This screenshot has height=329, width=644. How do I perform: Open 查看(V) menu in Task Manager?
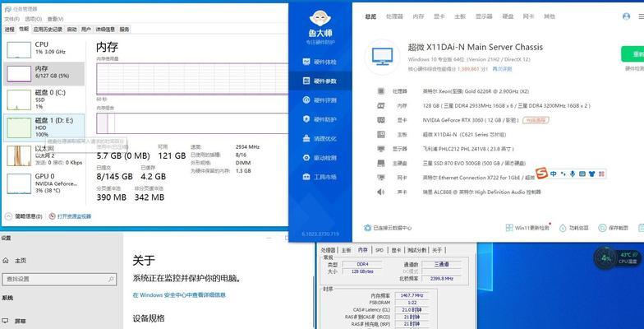[55, 19]
